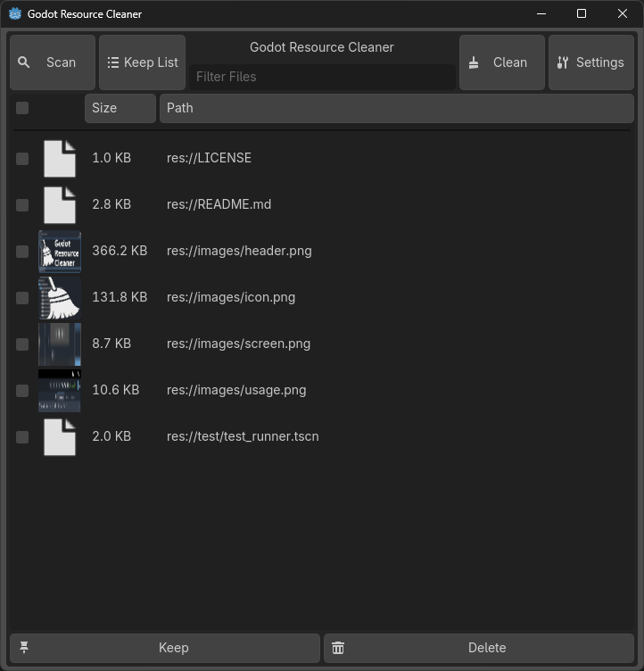
Task: Click the Godot Resource Cleaner heading text
Action: (322, 47)
